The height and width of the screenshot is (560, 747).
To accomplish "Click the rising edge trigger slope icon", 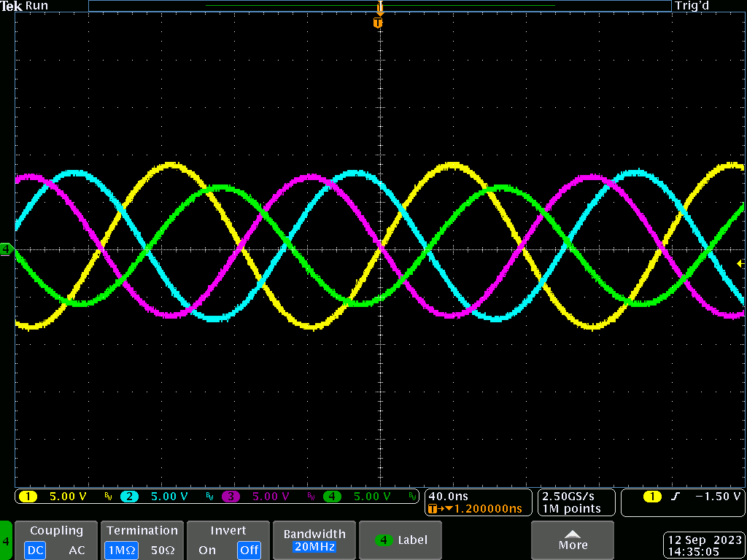I will pos(676,497).
